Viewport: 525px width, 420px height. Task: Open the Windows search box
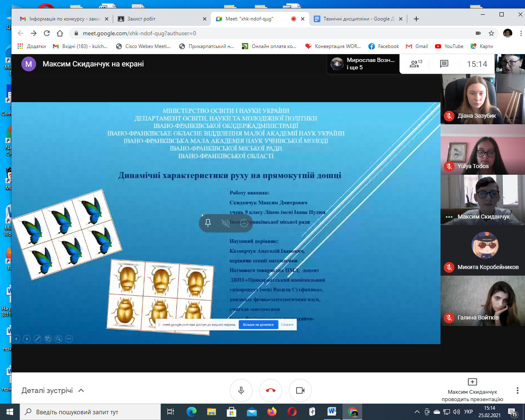90,412
